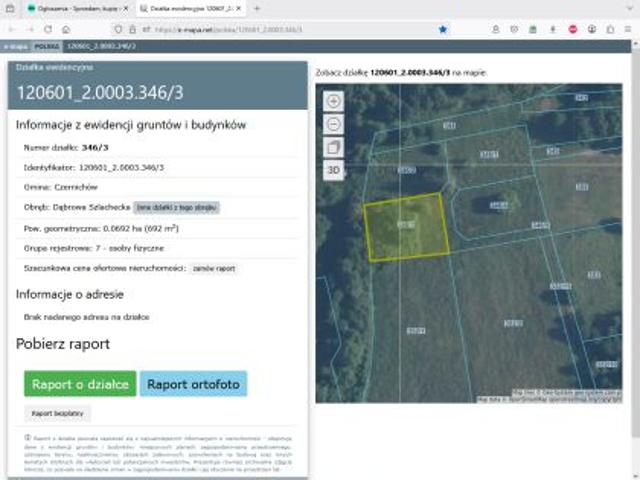This screenshot has height=480, width=640.
Task: Zoom in on the parcel map
Action: pyautogui.click(x=334, y=101)
